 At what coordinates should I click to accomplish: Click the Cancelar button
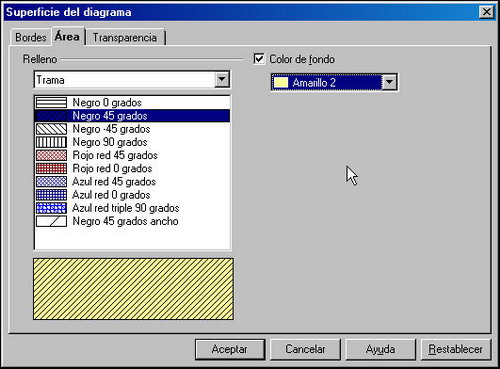click(305, 349)
